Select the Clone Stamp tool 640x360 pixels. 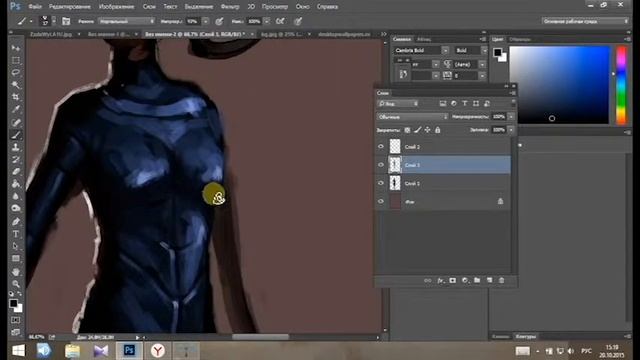16,147
